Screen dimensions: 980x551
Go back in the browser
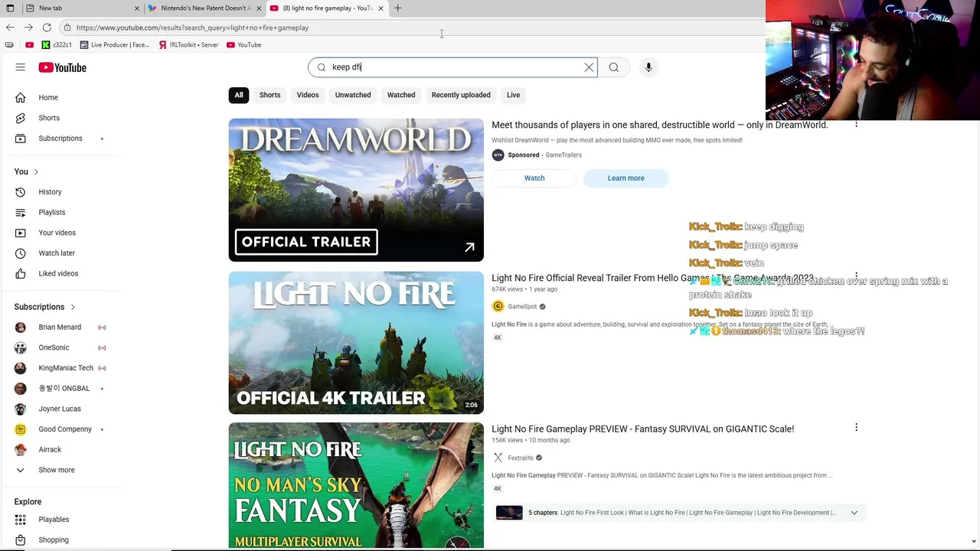(10, 28)
